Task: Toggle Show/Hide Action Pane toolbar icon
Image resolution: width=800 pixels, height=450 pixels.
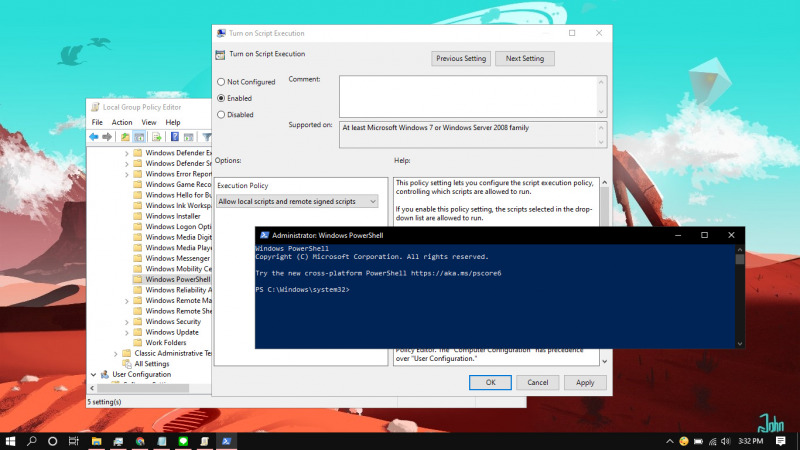Action: 189,137
